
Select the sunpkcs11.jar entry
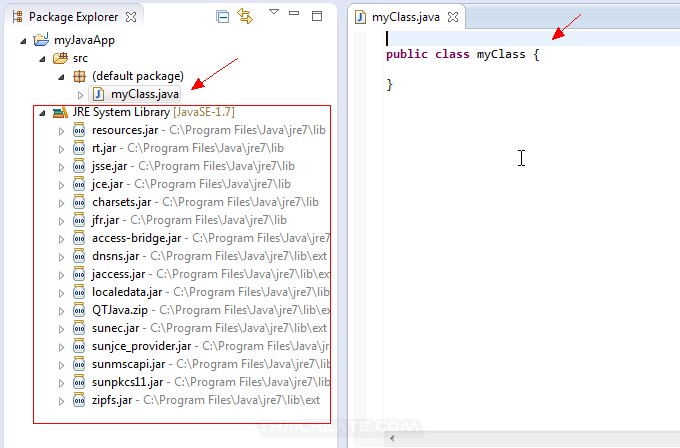tap(211, 382)
